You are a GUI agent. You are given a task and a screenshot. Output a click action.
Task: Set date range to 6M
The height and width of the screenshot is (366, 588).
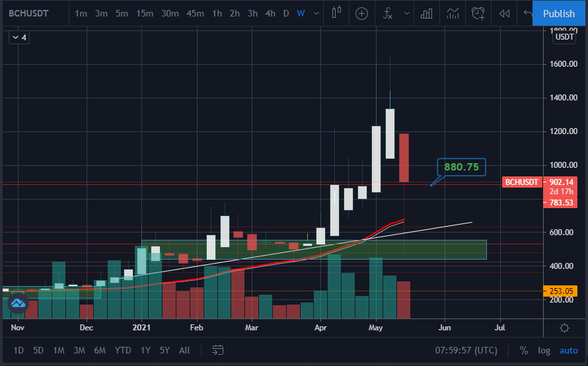[100, 351]
